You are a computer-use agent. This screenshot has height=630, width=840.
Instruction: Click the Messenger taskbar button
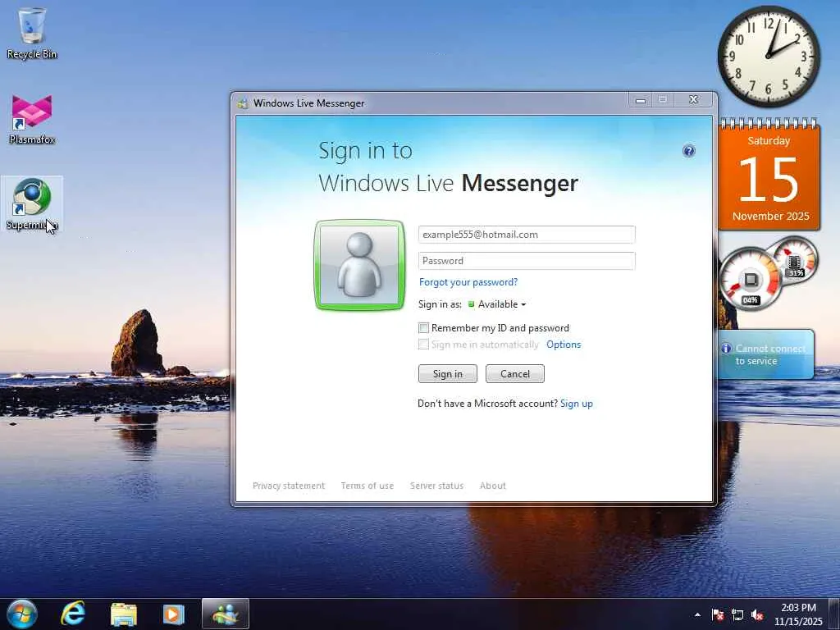click(226, 614)
